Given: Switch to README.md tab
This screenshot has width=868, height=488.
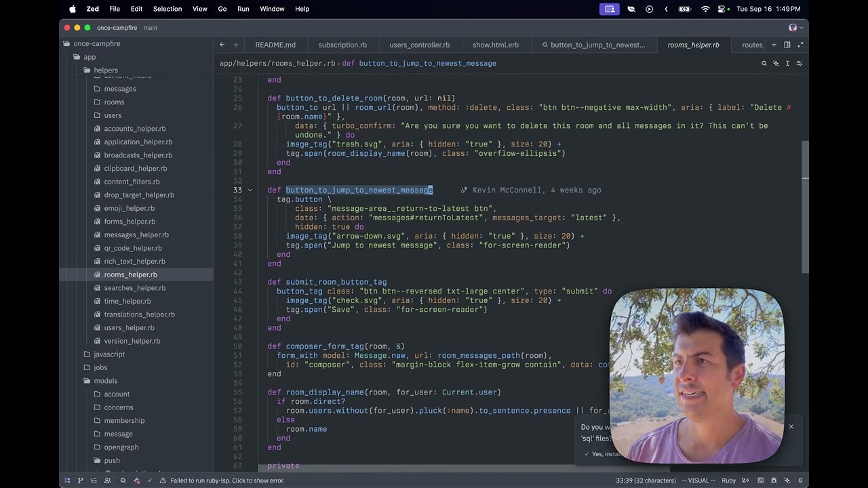Looking at the screenshot, I should click(x=275, y=45).
